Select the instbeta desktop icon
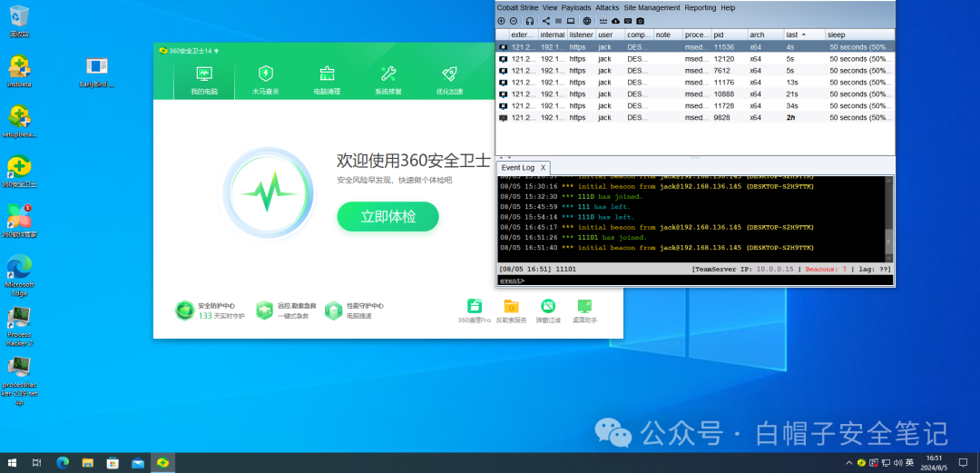The height and width of the screenshot is (473, 980). (19, 72)
